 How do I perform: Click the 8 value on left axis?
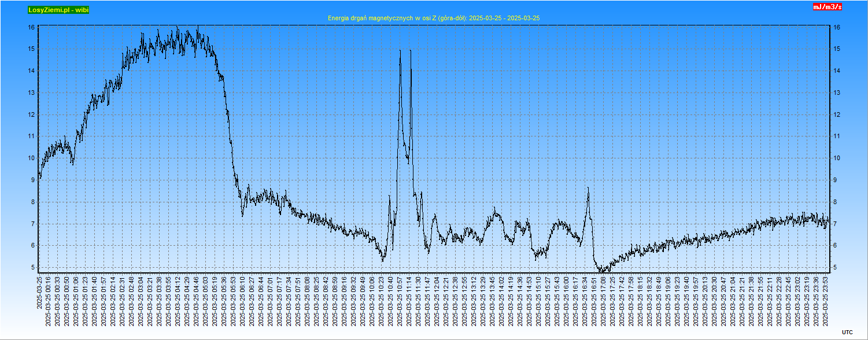(34, 202)
